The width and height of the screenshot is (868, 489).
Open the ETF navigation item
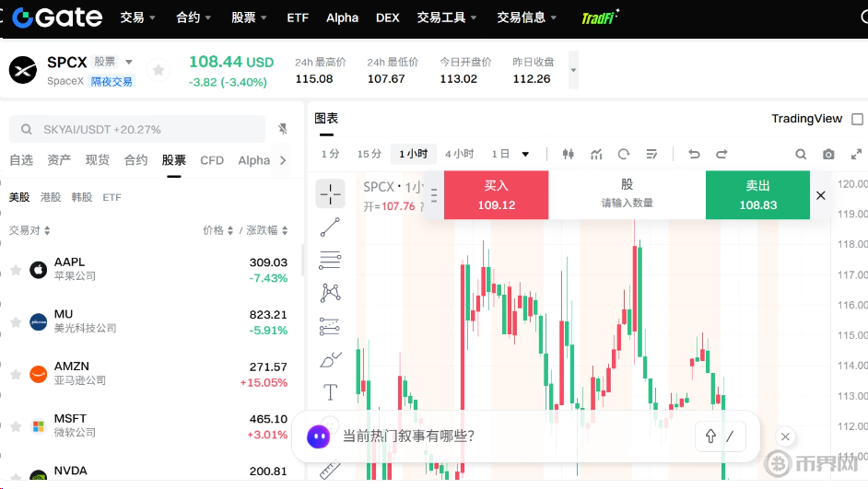[x=298, y=17]
